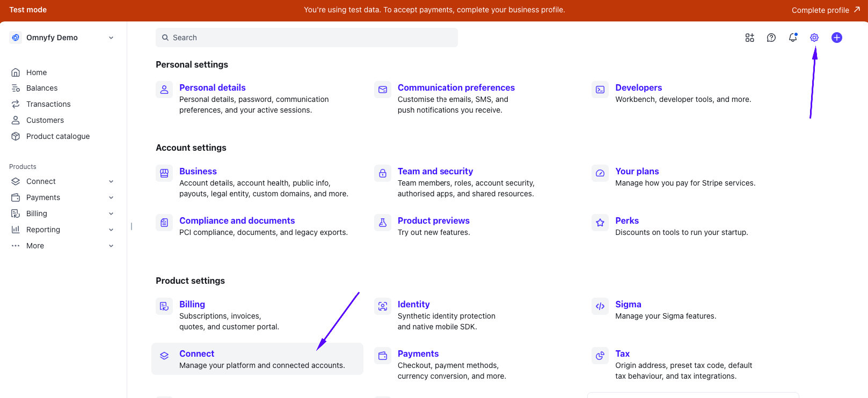Click the Identity face-scan icon
The height and width of the screenshot is (398, 868).
[383, 306]
